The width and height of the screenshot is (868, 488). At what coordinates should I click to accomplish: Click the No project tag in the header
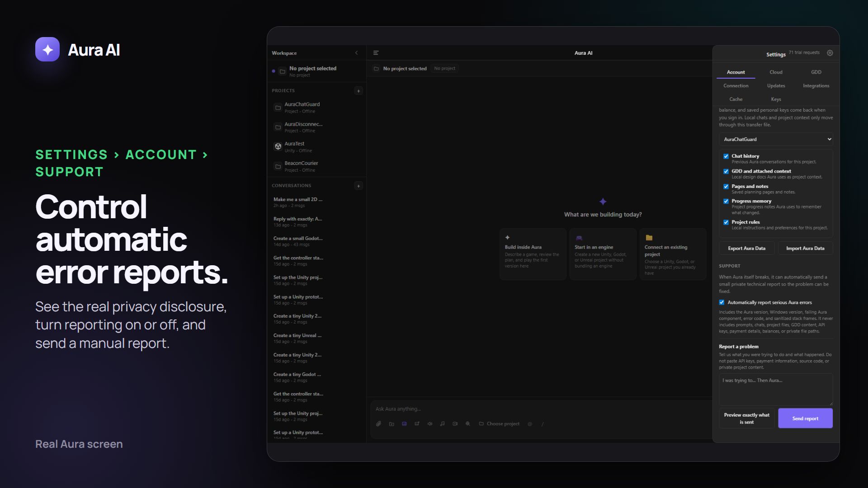tap(444, 69)
